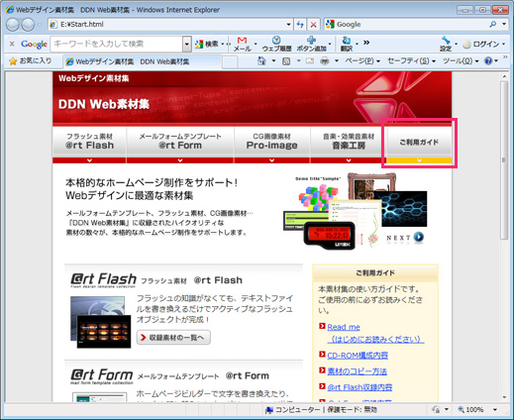Open メールフォームテンプレート @rt Form nav tab
The image size is (514, 420).
click(180, 146)
